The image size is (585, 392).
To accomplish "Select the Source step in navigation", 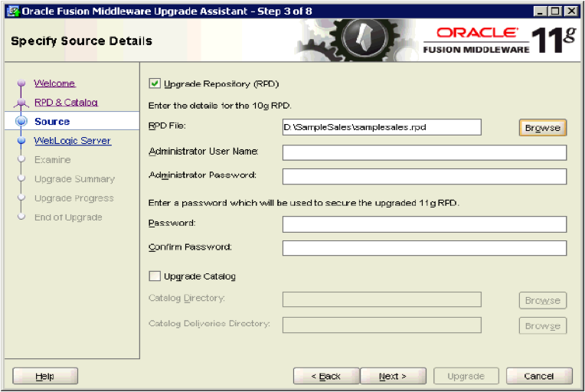I will [x=52, y=121].
